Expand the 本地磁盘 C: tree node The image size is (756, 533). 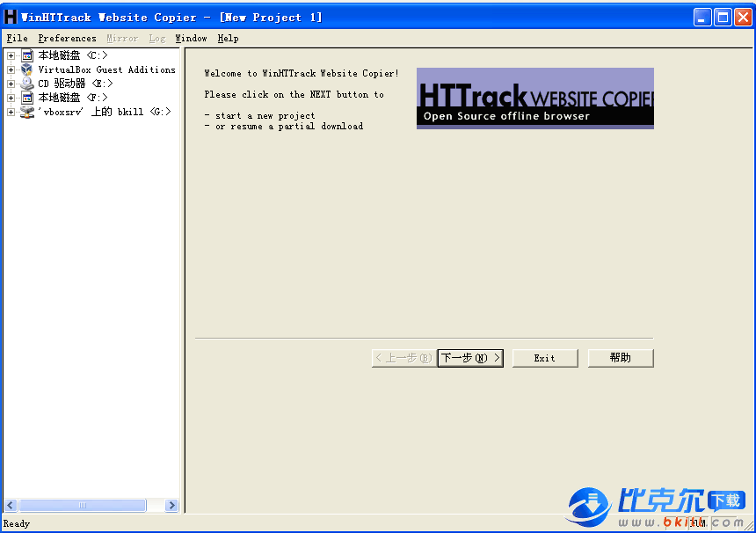pyautogui.click(x=11, y=56)
